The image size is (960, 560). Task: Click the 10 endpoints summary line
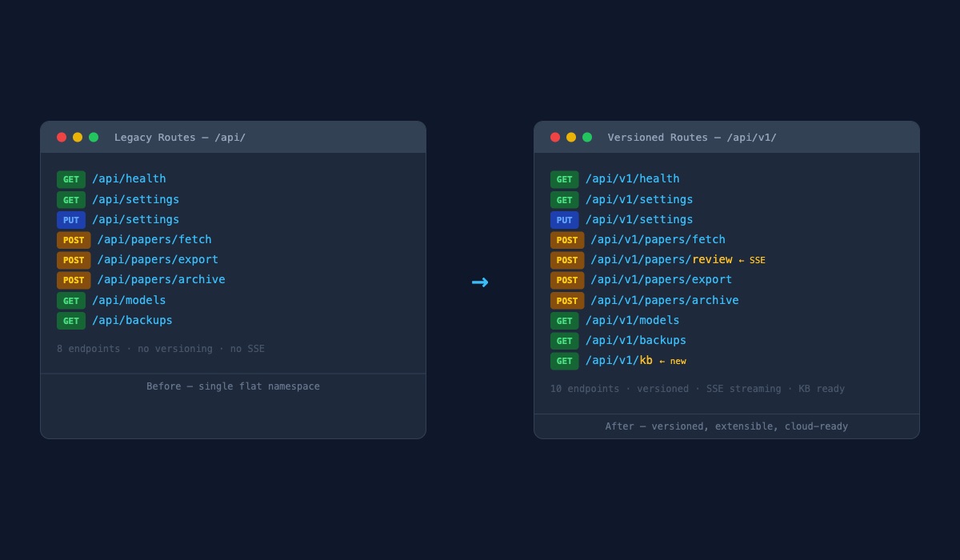[x=698, y=389]
